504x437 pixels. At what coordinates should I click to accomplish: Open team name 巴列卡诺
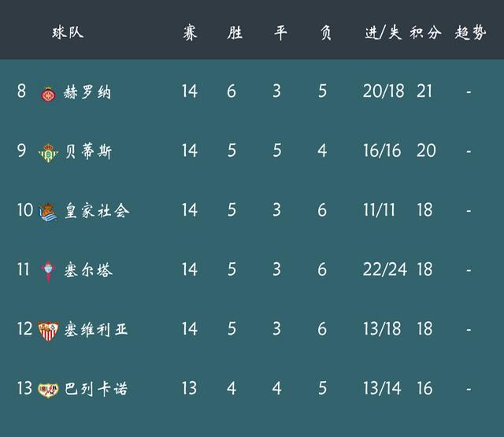[96, 389]
